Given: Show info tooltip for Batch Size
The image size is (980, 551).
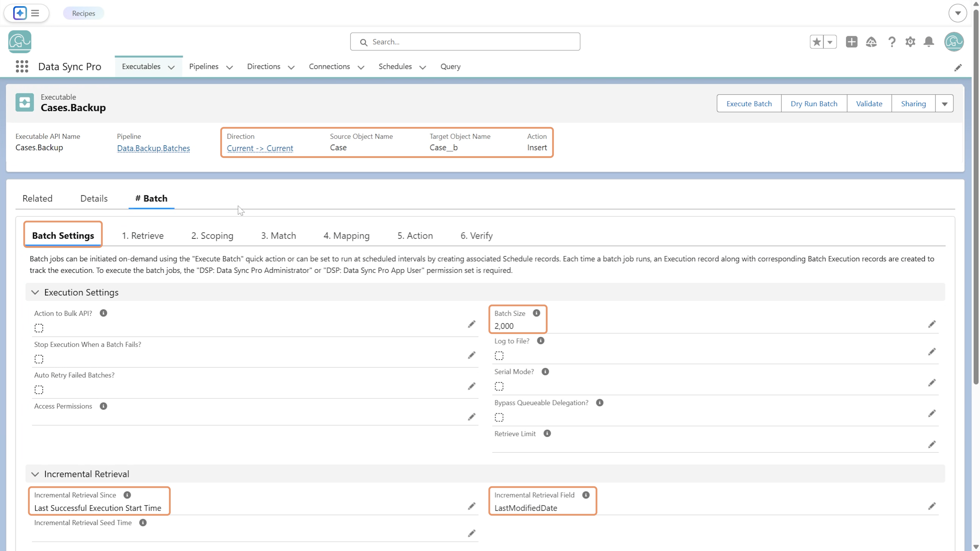Looking at the screenshot, I should [x=536, y=313].
